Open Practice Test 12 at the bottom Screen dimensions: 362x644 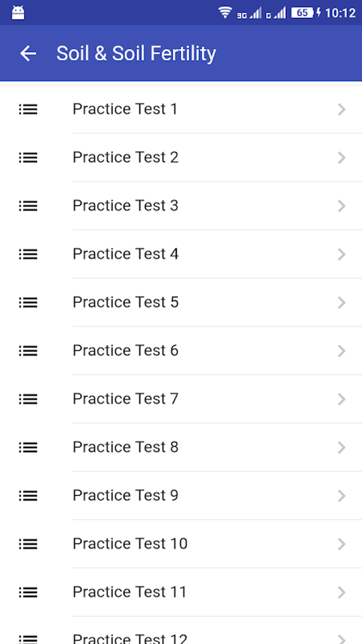[130, 638]
